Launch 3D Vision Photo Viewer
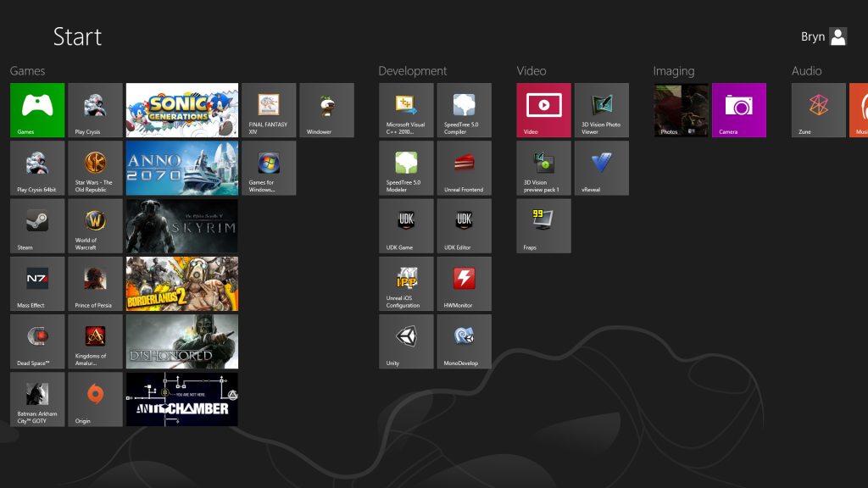The height and width of the screenshot is (488, 868). coord(602,110)
